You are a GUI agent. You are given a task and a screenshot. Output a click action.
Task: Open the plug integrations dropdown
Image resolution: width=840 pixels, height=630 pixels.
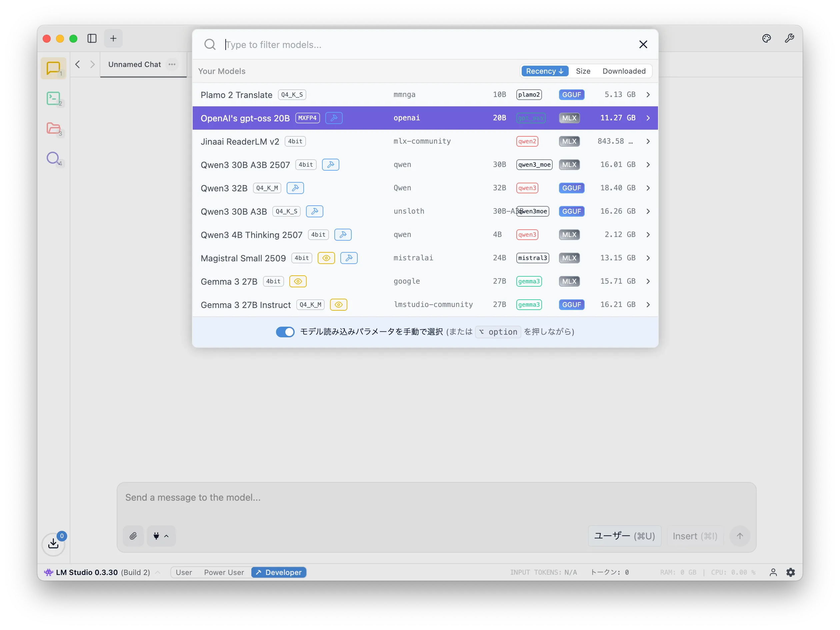point(161,536)
